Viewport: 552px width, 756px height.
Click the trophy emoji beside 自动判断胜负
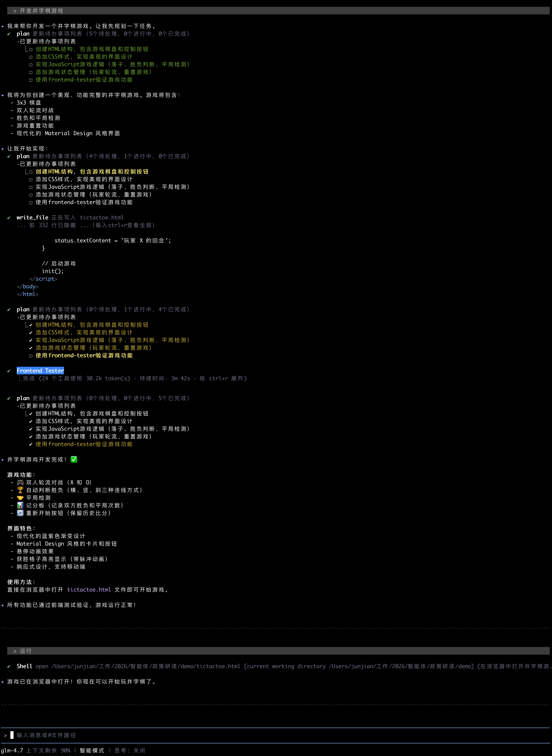[20, 490]
